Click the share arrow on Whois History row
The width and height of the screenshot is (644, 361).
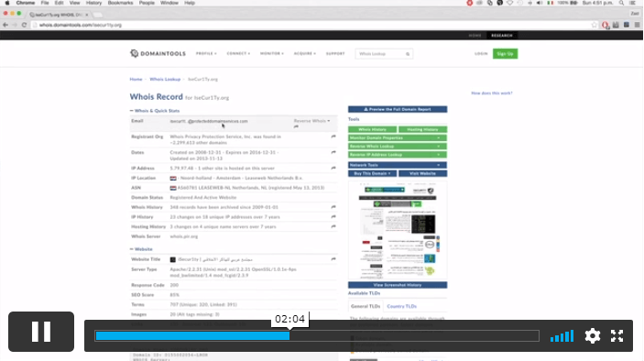coord(333,207)
